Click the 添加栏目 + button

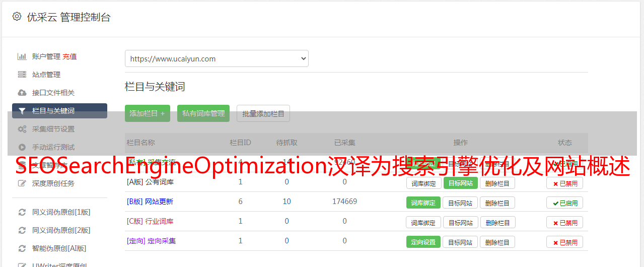148,113
